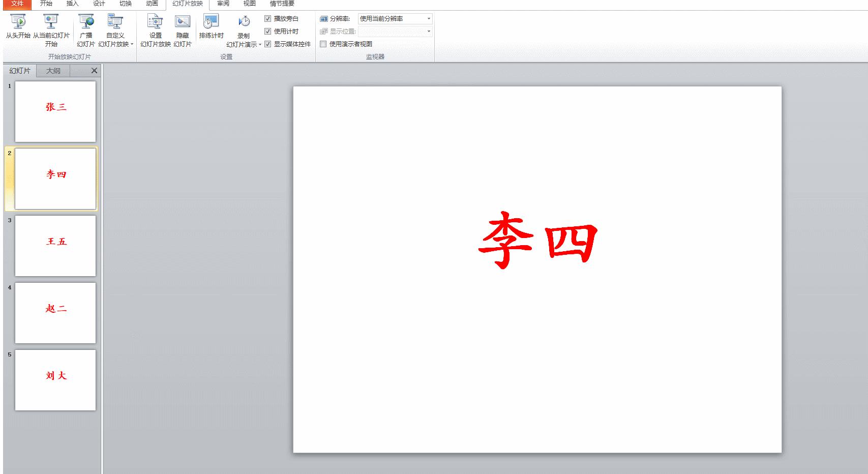Switch to 情节提要 (Storyboarding) ribbon tab
Viewport: 868px width, 474px height.
pos(282,4)
